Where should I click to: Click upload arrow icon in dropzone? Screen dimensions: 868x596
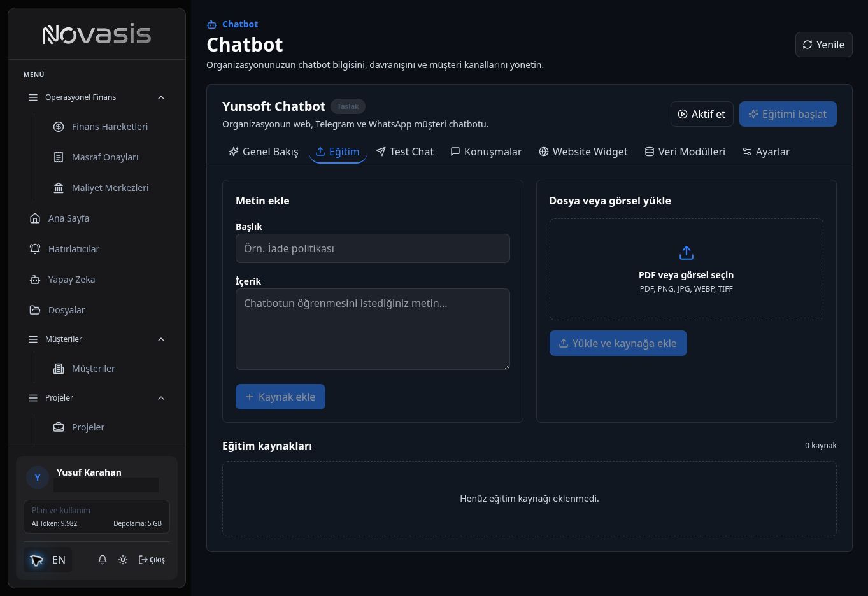[x=686, y=253]
